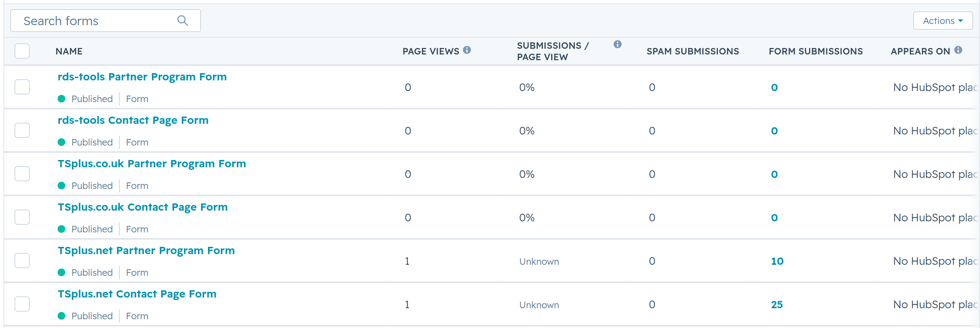
Task: Focus the Search forms field
Action: 106,21
